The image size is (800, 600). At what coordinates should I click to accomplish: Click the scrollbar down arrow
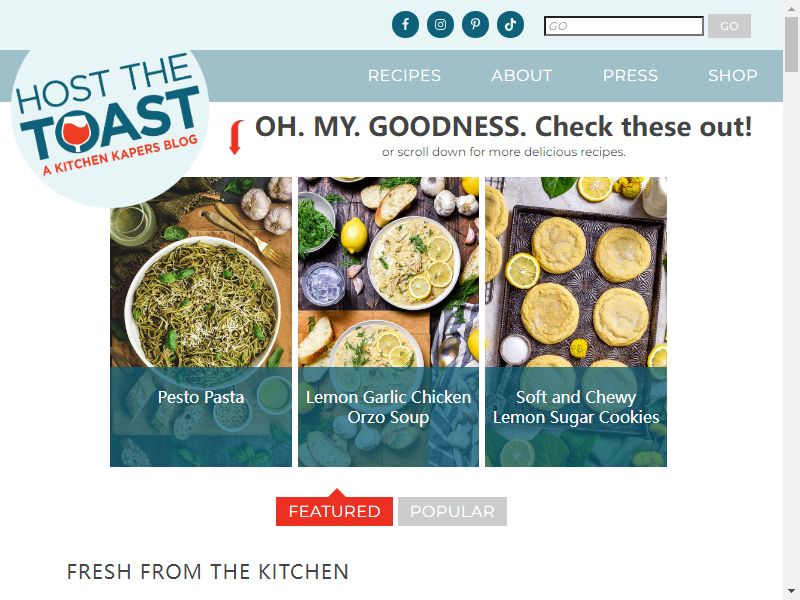click(792, 592)
